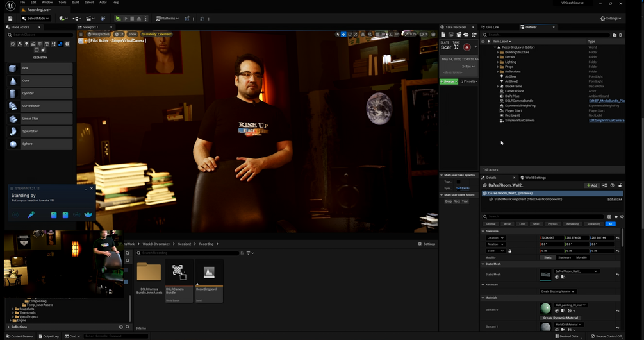Select AirGlow2 in the Outliner
Viewport: 644px width, 340px height.
click(511, 81)
